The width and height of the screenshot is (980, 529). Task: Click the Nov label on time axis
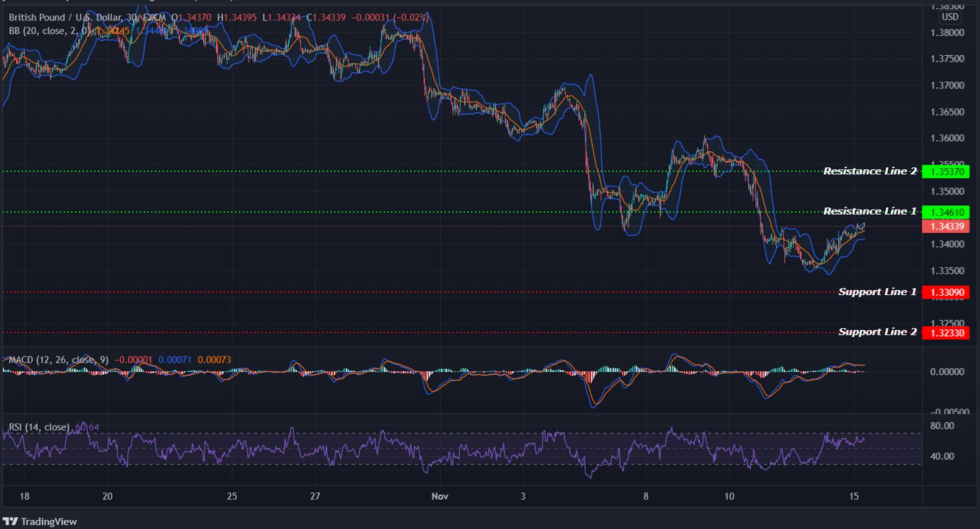[439, 496]
